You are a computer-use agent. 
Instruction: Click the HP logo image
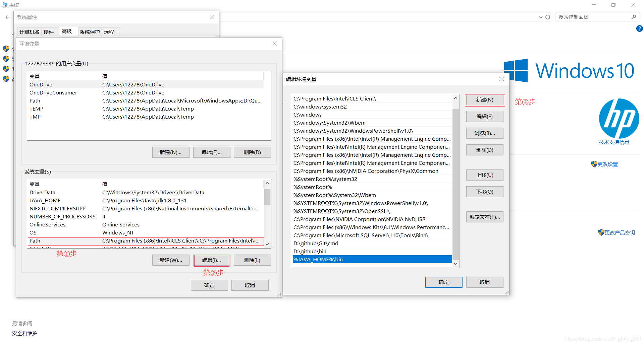coord(619,119)
